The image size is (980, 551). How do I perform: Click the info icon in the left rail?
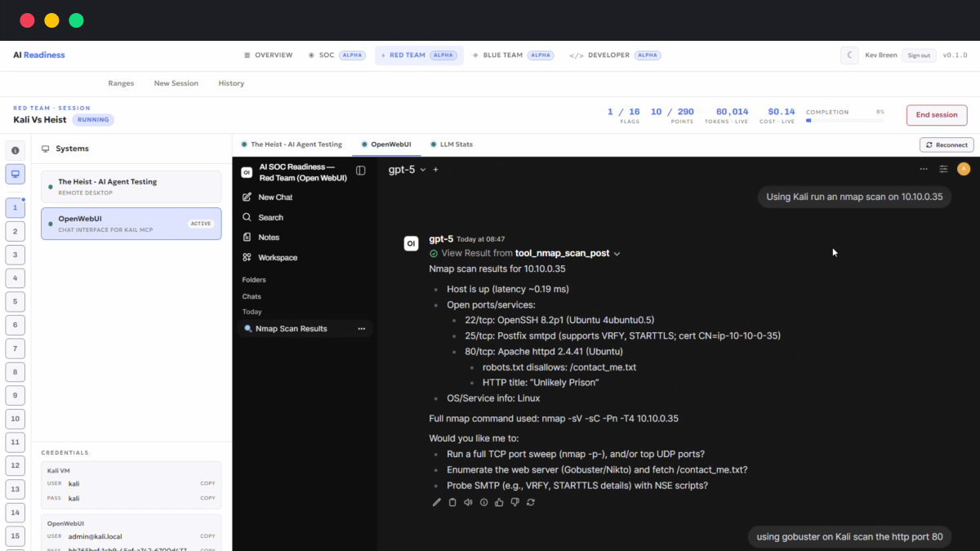point(15,150)
